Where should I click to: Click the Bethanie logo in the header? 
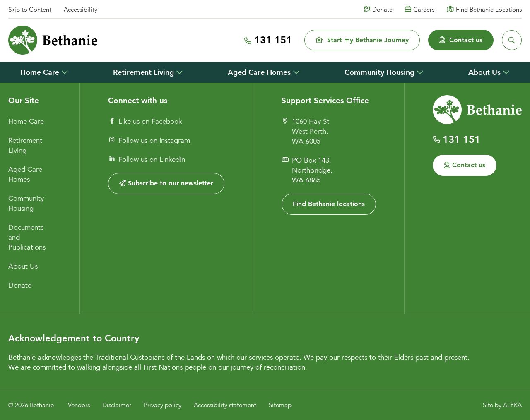pos(53,40)
